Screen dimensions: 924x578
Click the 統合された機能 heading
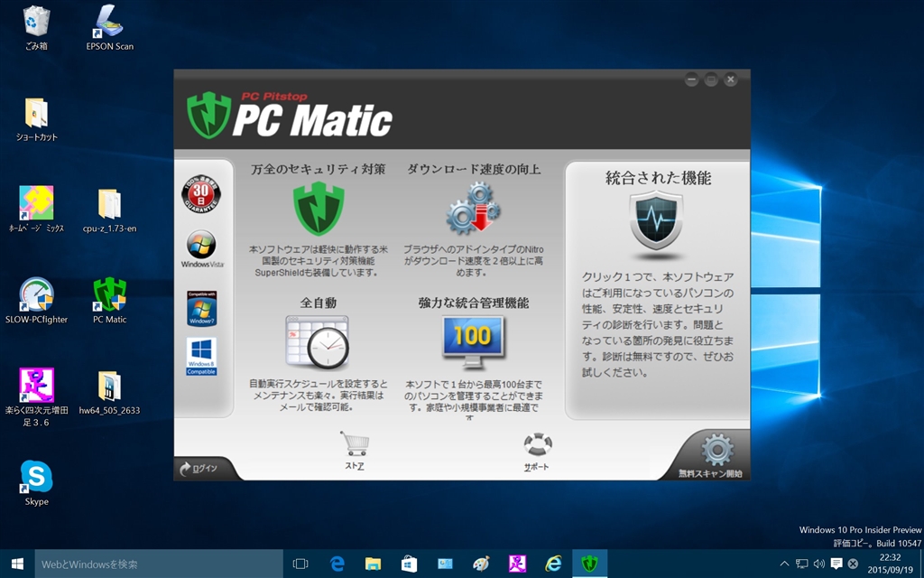658,178
